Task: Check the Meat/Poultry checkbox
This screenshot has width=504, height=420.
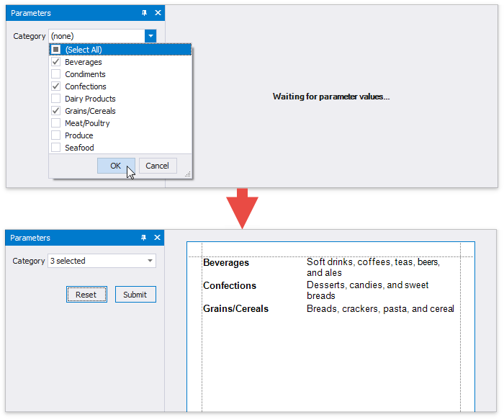Action: pyautogui.click(x=55, y=123)
